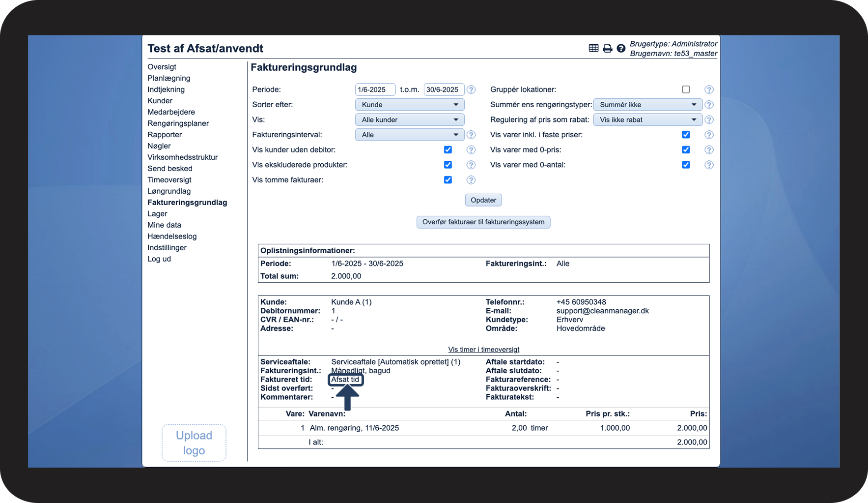The height and width of the screenshot is (503, 868).
Task: Click the period start date field
Action: pyautogui.click(x=375, y=89)
